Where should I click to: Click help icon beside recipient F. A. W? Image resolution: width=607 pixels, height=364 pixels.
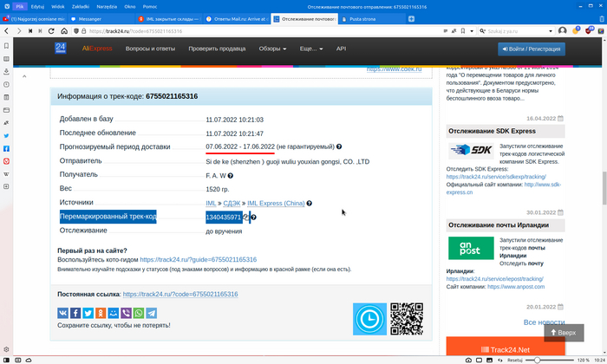click(231, 175)
